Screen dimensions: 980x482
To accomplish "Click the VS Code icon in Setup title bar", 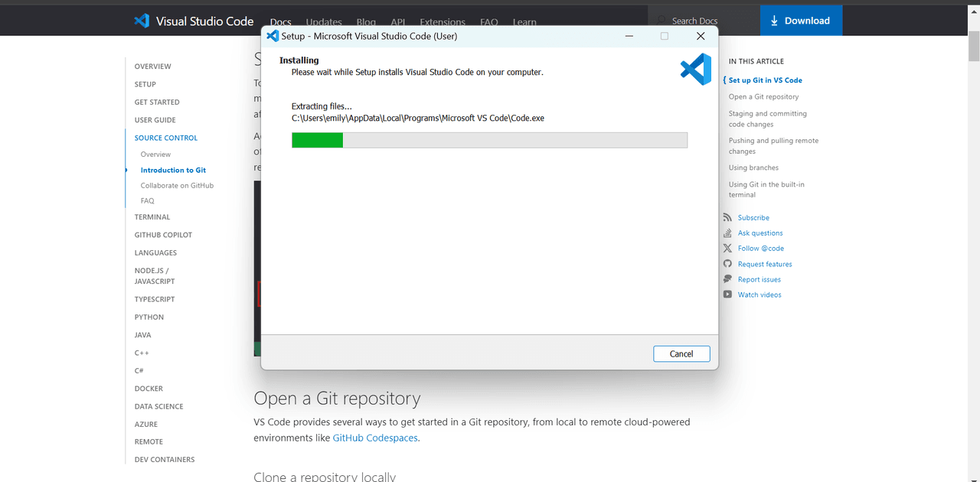I will coord(273,36).
